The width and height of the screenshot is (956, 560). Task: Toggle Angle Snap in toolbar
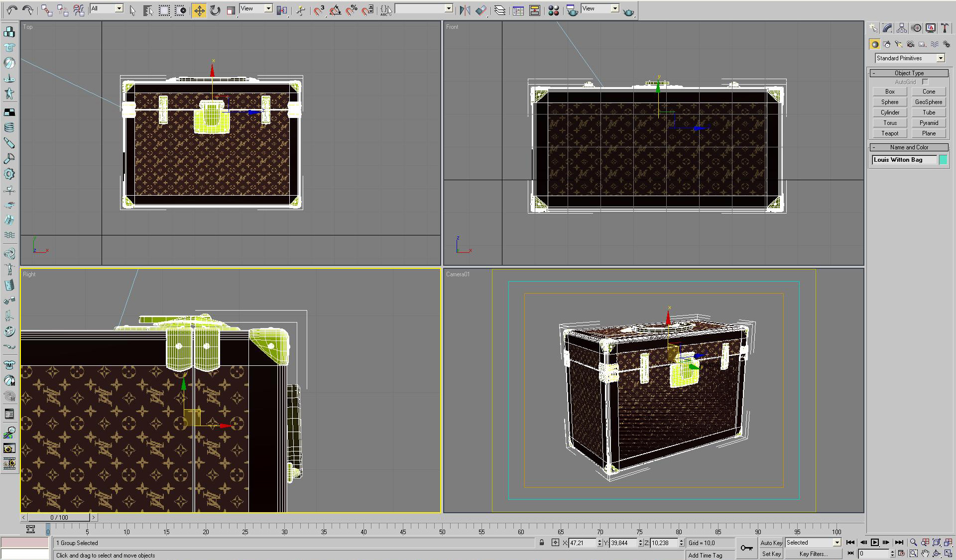[x=335, y=10]
